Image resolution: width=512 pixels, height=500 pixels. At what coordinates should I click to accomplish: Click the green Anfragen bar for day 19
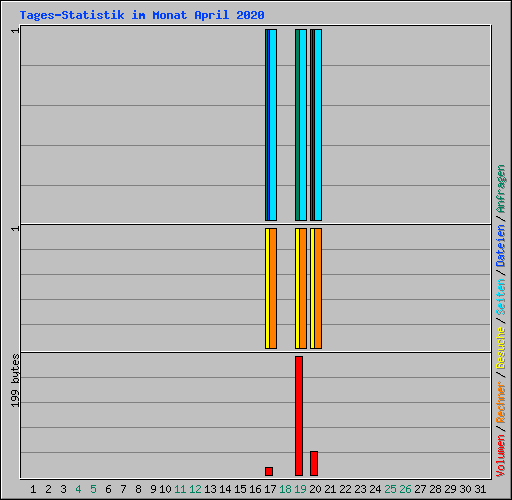(x=297, y=125)
